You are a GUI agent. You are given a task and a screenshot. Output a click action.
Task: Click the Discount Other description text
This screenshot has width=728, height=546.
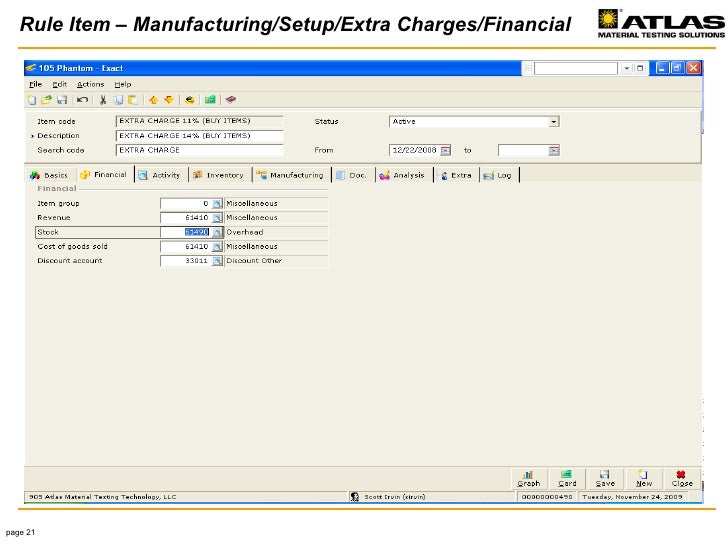pyautogui.click(x=254, y=261)
